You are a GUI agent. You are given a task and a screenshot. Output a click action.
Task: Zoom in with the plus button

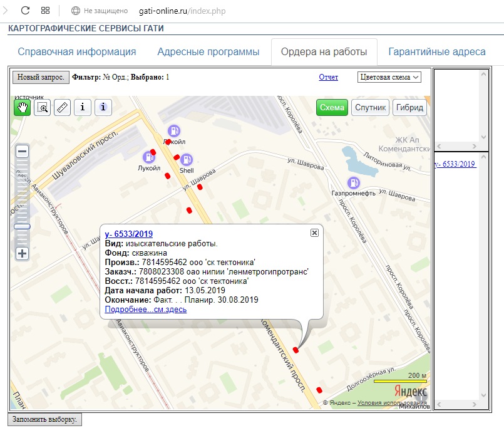click(x=23, y=253)
